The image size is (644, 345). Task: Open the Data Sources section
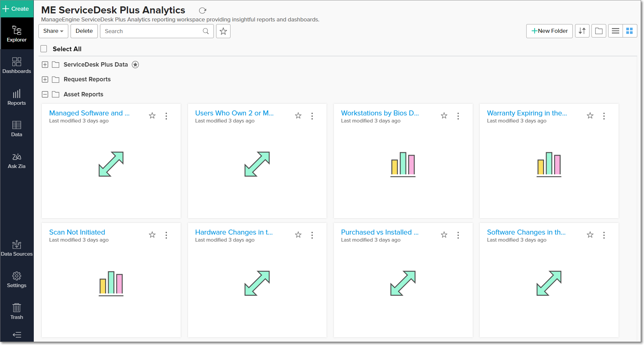[x=17, y=248]
